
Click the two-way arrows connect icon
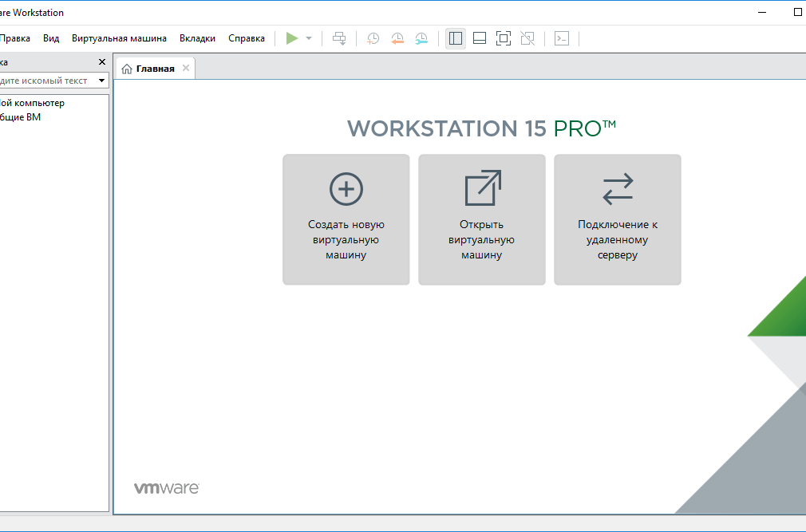[618, 188]
